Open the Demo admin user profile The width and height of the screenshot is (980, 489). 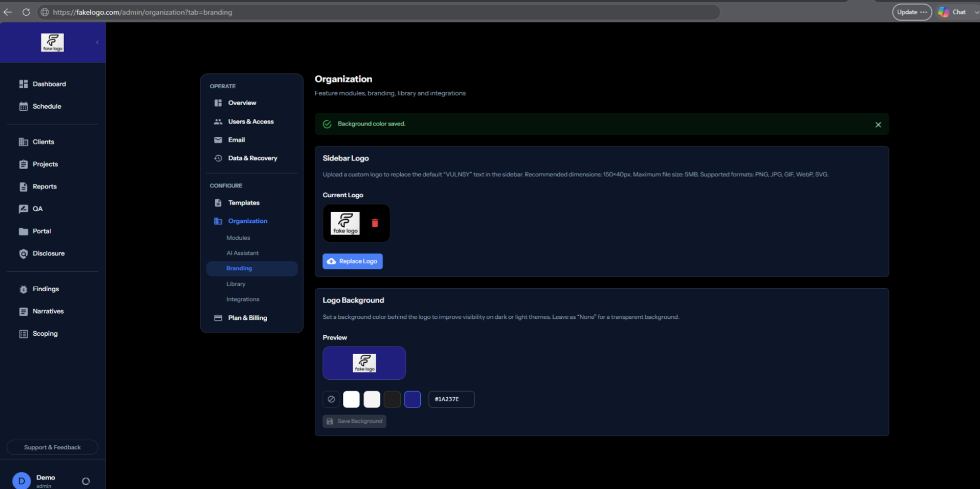pyautogui.click(x=34, y=481)
